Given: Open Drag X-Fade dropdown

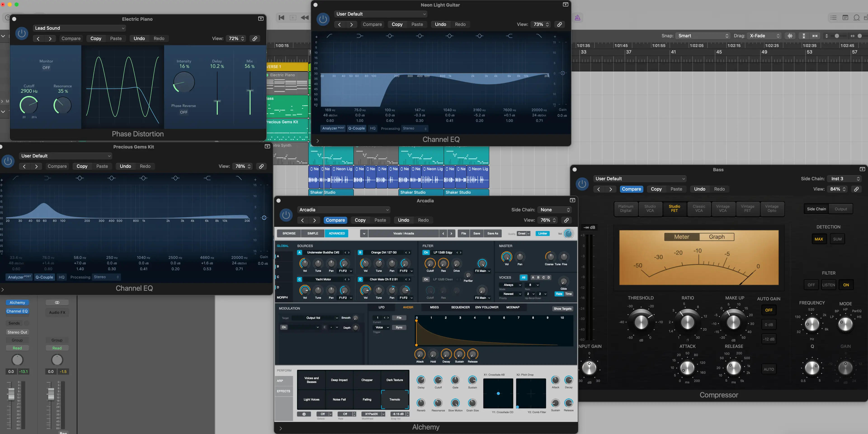Looking at the screenshot, I should click(764, 36).
